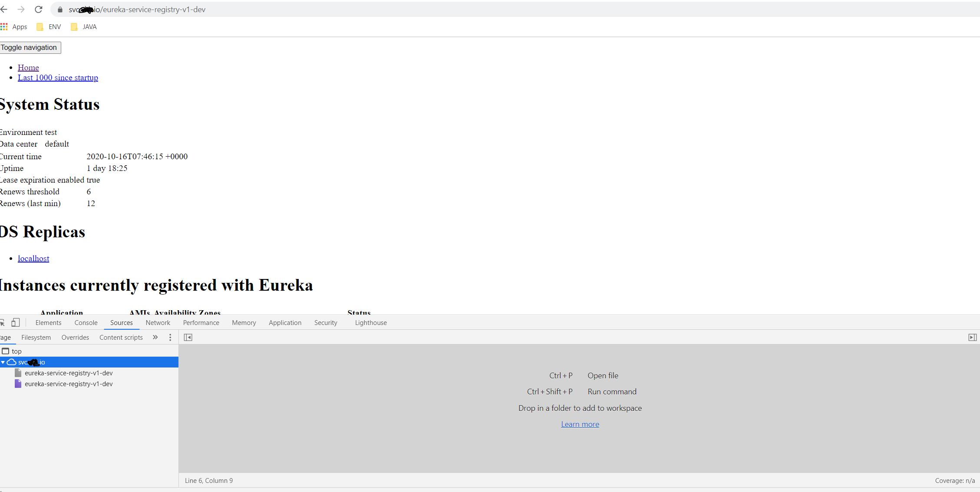
Task: Open Last 1000 since startup link
Action: coord(58,78)
